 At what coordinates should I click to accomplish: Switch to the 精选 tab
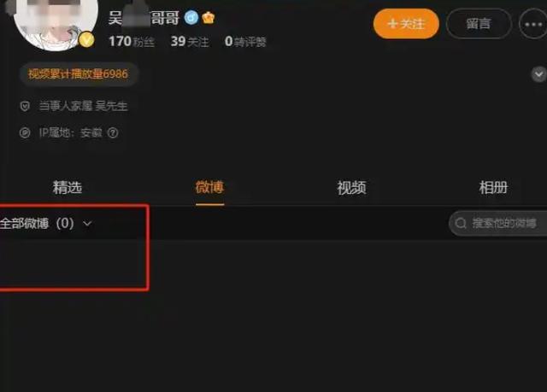pos(68,188)
